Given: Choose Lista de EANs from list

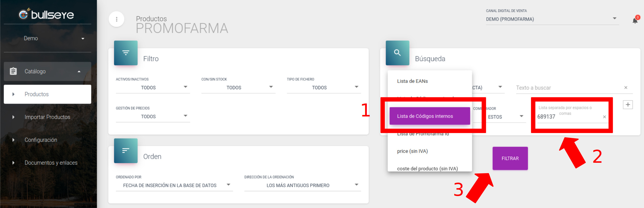Looking at the screenshot, I should coord(412,81).
